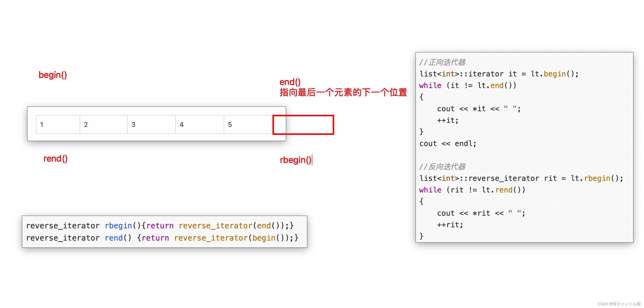Click the comment '//反向迭代器'
The image size is (644, 308).
click(442, 167)
